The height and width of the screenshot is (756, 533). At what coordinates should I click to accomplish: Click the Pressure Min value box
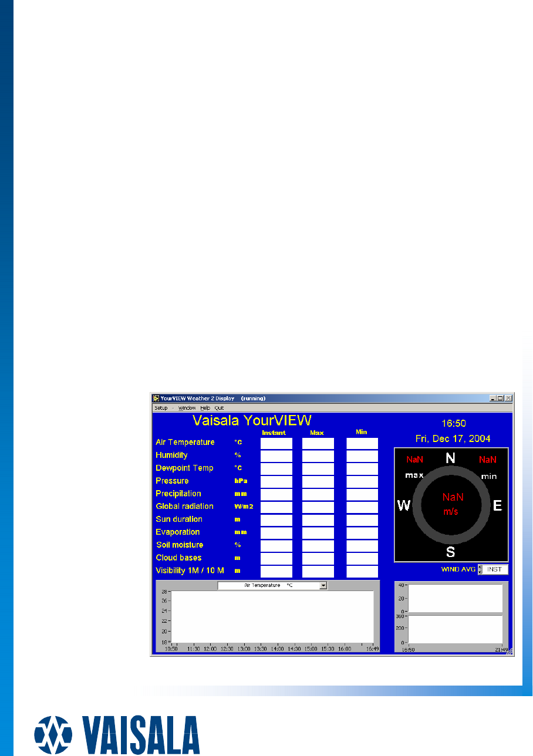[362, 482]
